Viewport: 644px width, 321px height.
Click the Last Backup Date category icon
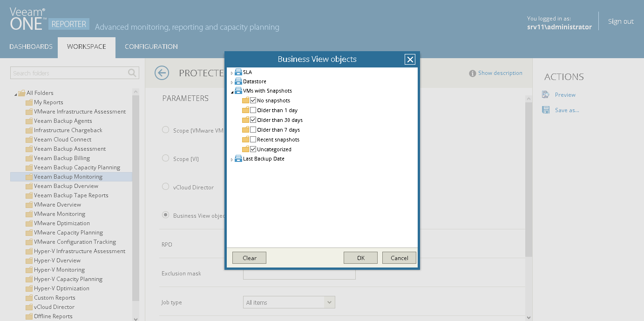(x=238, y=159)
